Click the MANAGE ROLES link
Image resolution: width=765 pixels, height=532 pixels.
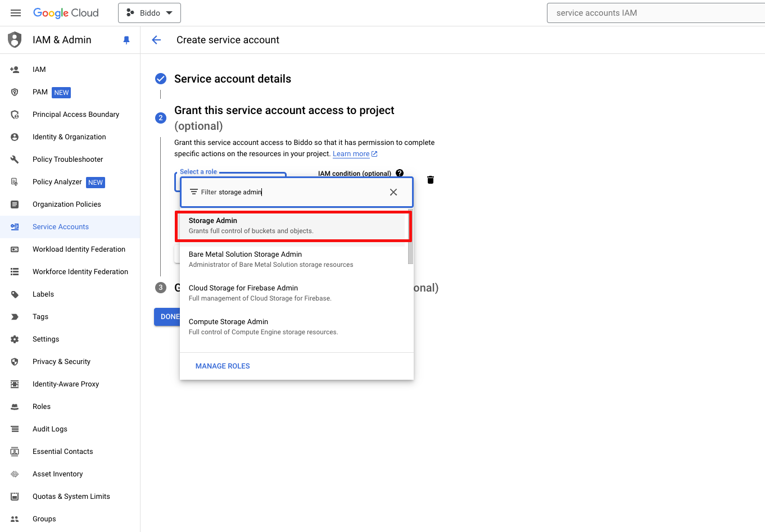(x=223, y=366)
